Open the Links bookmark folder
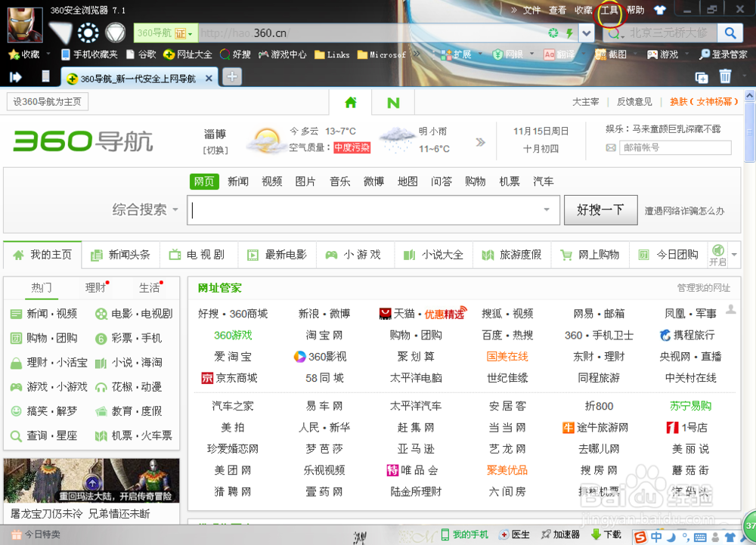This screenshot has height=545, width=756. [332, 54]
